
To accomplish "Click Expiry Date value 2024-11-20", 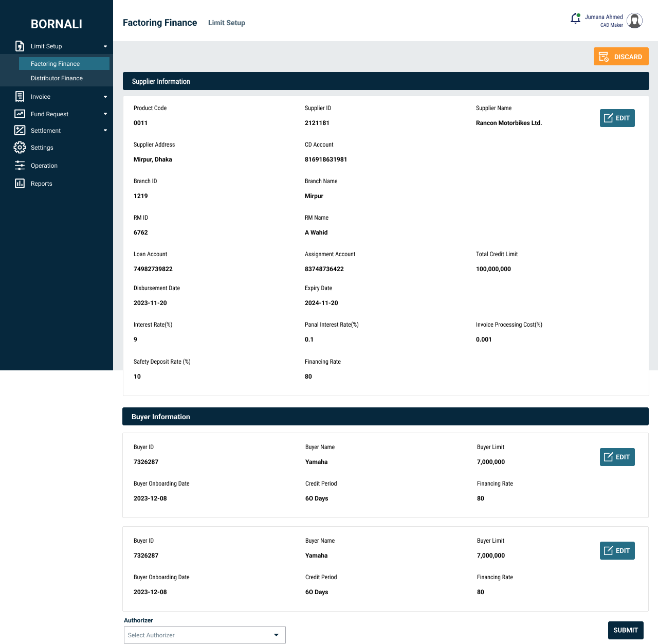I will [x=321, y=303].
